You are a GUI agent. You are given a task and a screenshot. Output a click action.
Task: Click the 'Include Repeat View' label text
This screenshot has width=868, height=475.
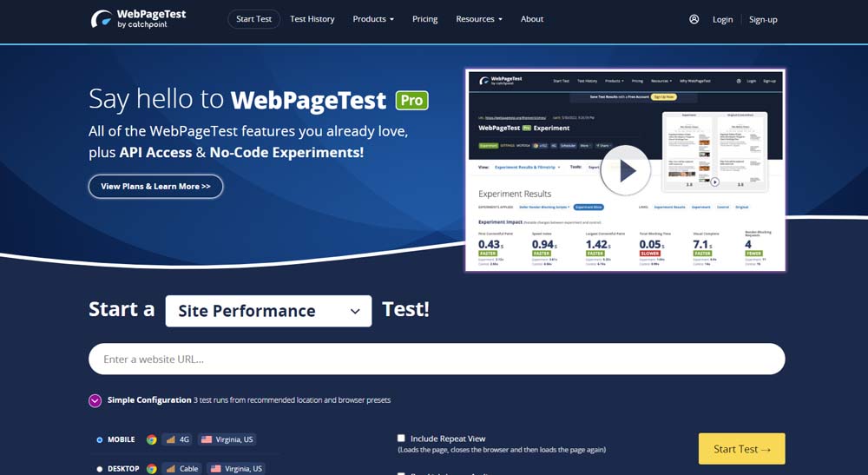448,439
